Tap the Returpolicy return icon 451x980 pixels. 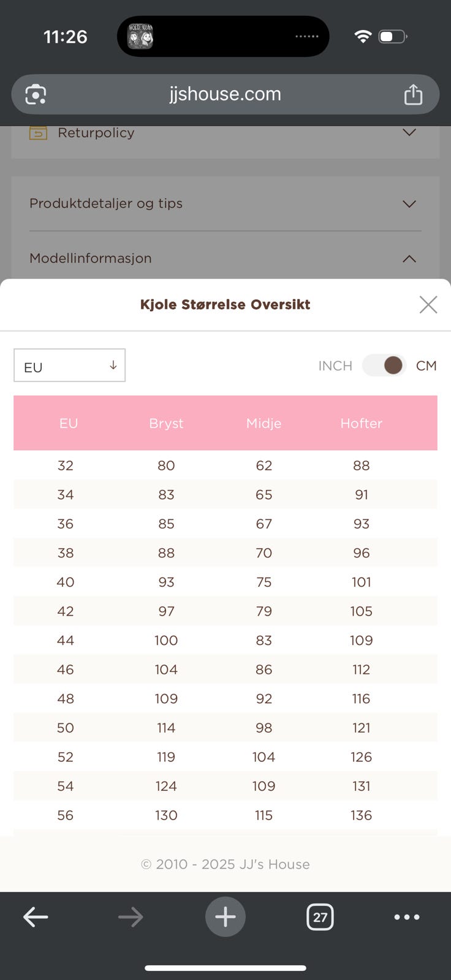[x=38, y=133]
